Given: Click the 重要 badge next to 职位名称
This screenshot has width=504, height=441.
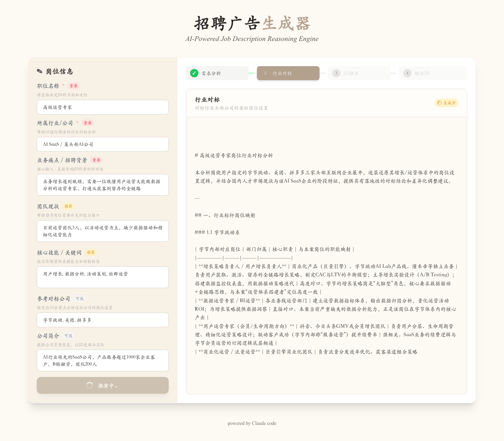Looking at the screenshot, I should click(73, 86).
